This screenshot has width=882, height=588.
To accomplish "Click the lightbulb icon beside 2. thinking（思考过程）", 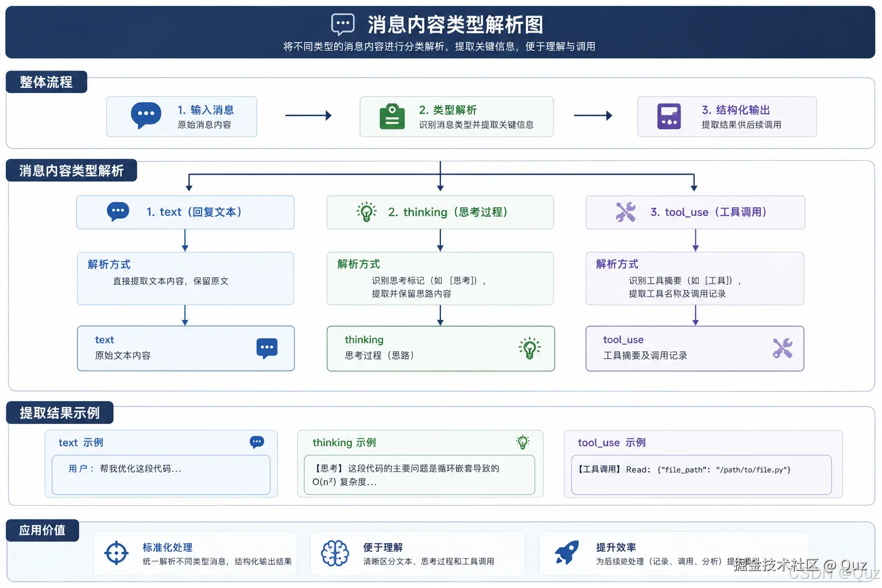I will pos(366,212).
